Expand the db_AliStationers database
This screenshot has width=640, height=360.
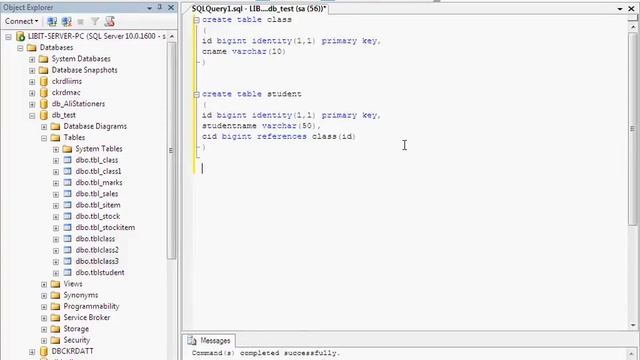pos(32,104)
